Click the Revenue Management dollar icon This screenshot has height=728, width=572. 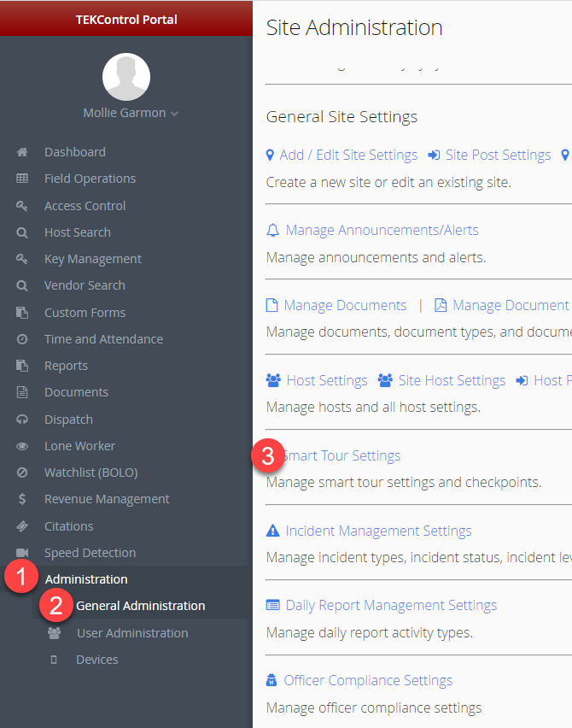(x=22, y=499)
